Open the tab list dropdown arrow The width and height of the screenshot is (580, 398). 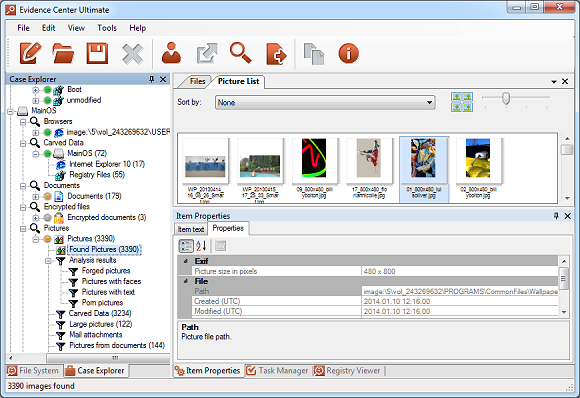click(x=554, y=82)
